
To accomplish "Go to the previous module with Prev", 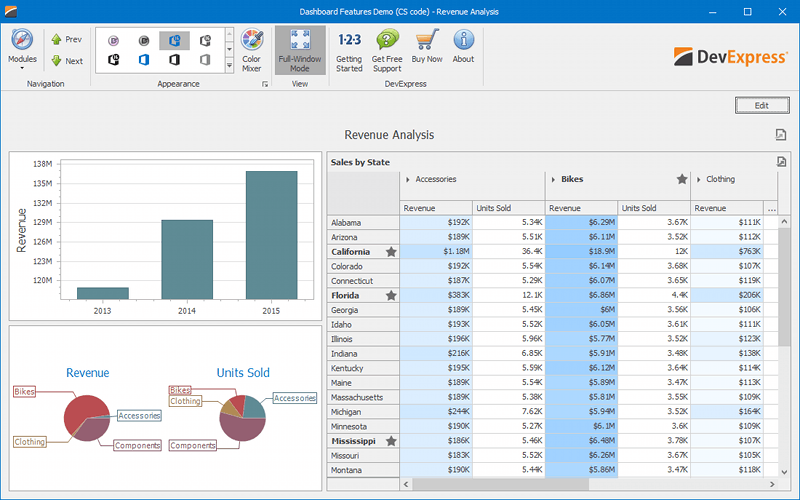I will pos(66,39).
